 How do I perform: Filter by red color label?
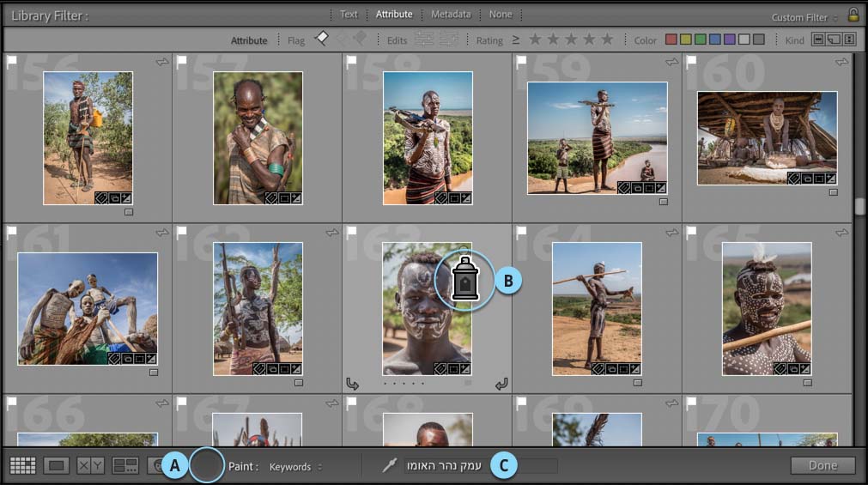[671, 39]
